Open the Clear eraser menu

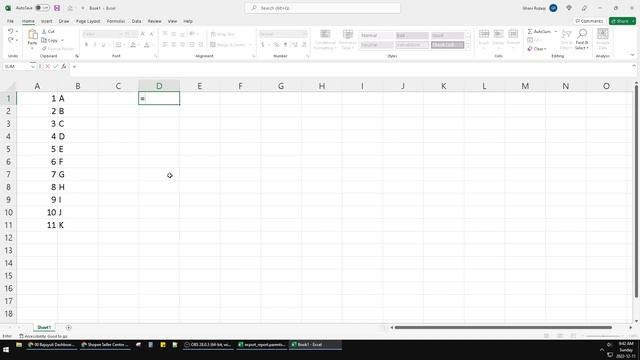point(536,49)
